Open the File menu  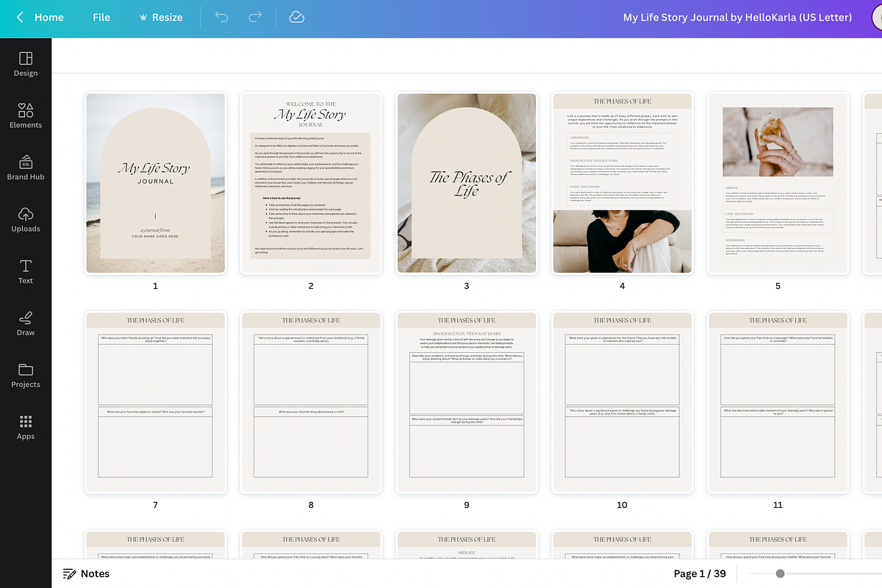tap(101, 17)
